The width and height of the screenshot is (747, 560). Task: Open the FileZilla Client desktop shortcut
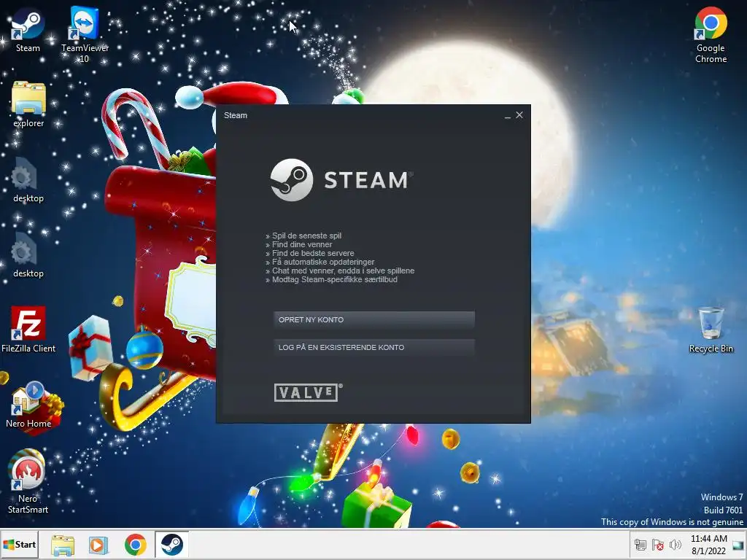click(28, 330)
